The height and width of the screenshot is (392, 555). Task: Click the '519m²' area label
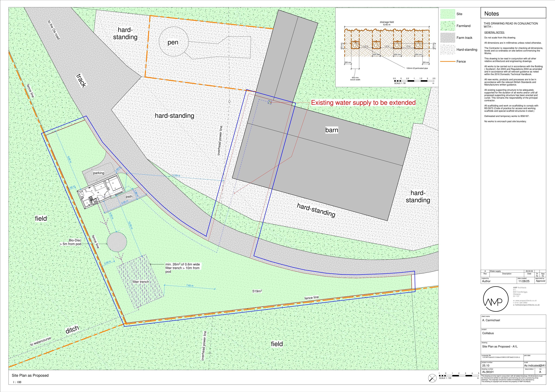[x=257, y=291]
